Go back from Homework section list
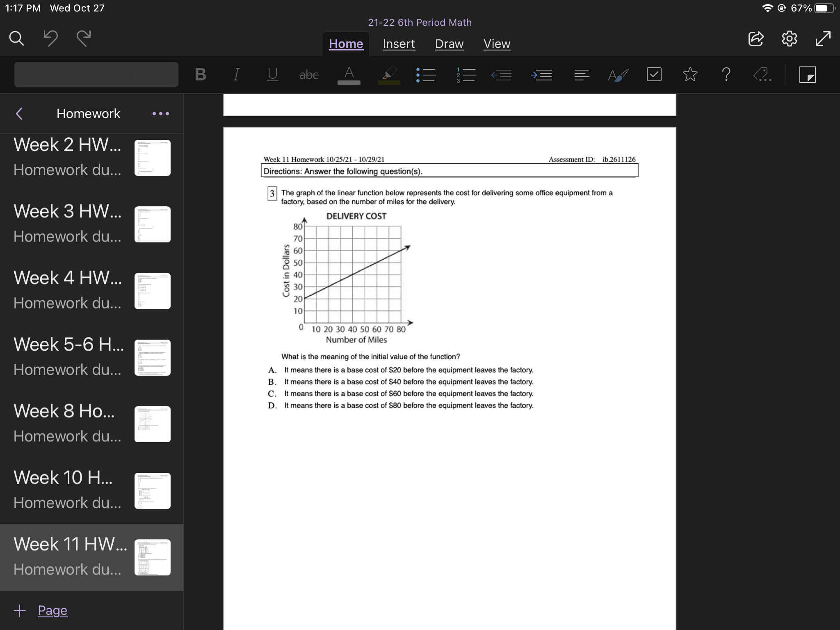The width and height of the screenshot is (840, 630). point(19,114)
